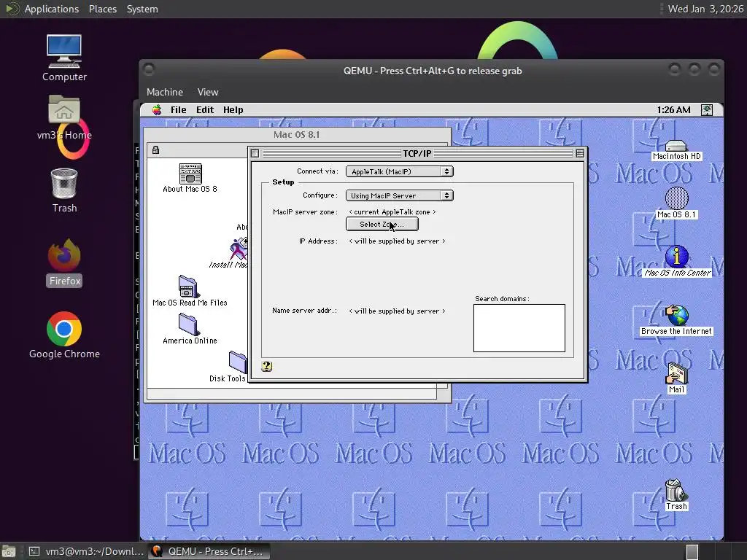Click the application switcher icon in Mac menu bar

[x=707, y=110]
